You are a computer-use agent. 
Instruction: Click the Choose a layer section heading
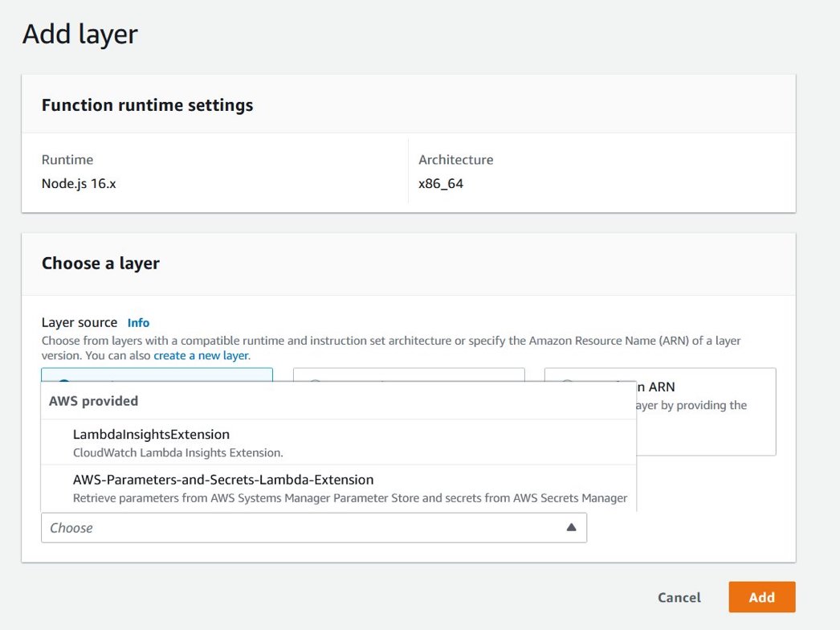100,264
